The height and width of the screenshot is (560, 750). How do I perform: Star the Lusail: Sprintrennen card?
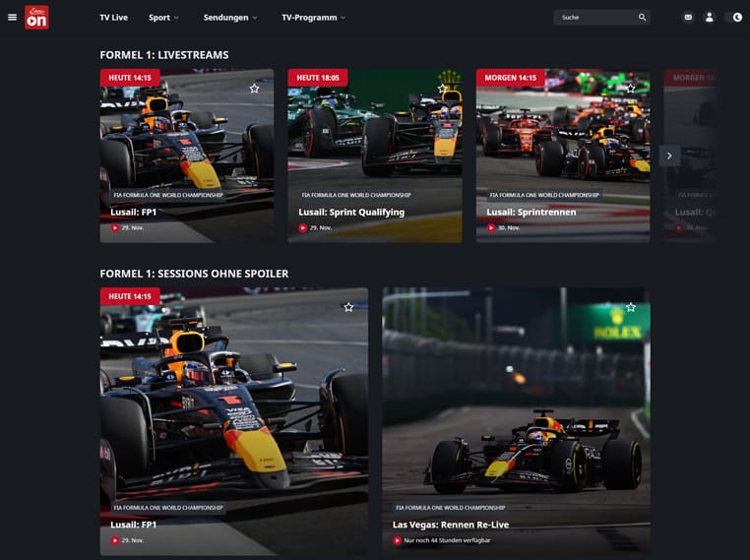(x=631, y=88)
